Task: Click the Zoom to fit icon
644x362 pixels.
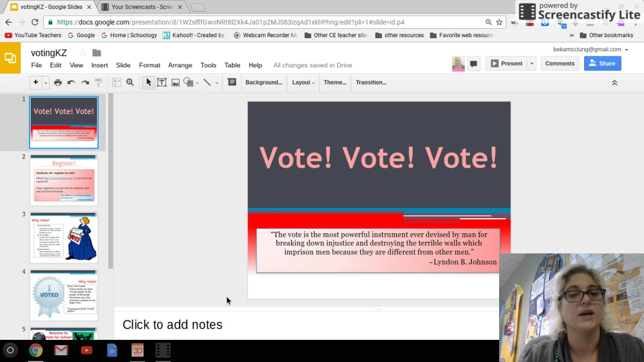Action: 117,82
